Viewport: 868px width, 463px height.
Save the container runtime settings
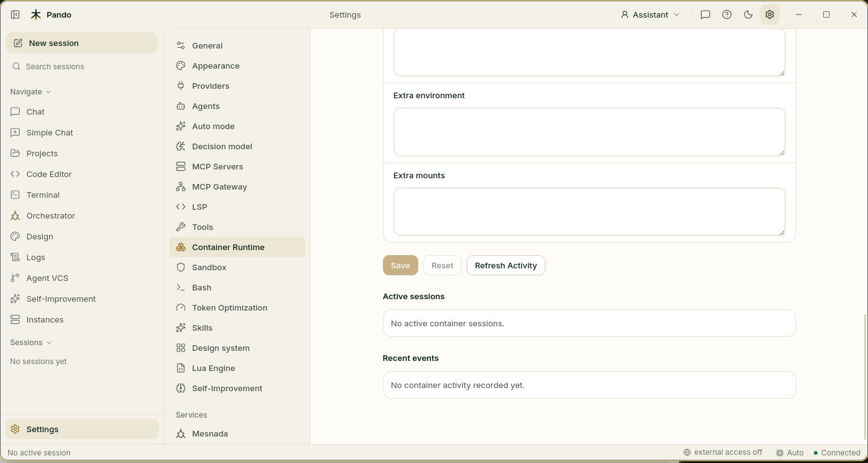click(400, 265)
